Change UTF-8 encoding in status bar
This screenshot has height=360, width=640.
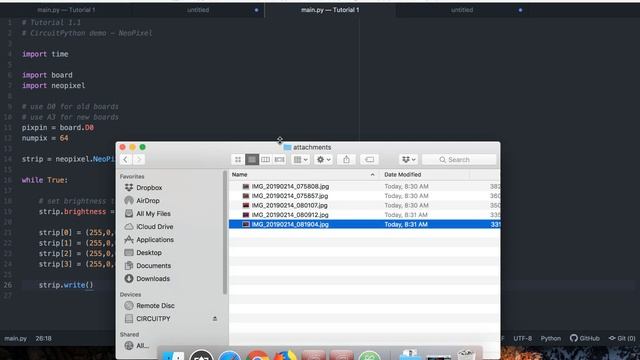coord(522,339)
